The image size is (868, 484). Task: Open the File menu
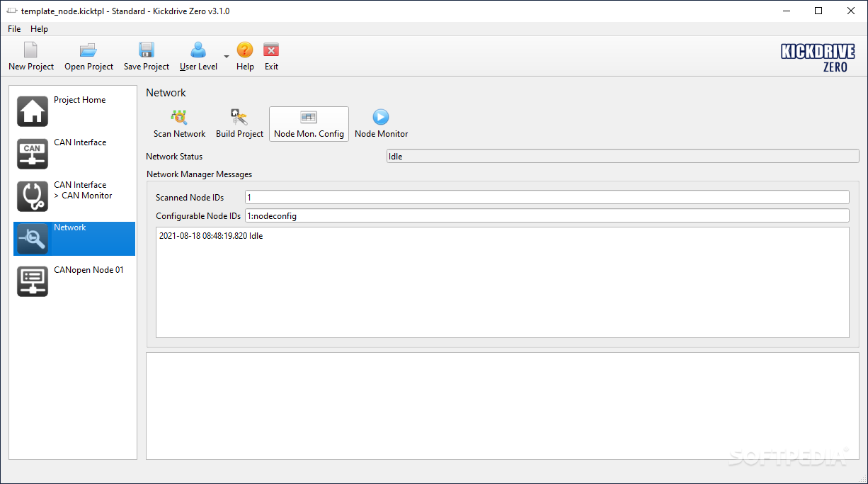(x=14, y=29)
